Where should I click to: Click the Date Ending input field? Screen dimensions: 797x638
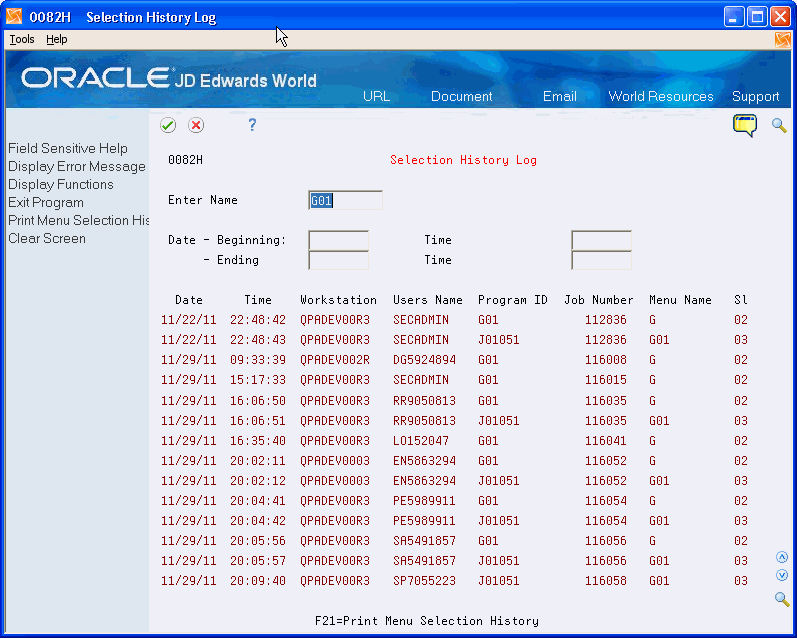pos(339,260)
